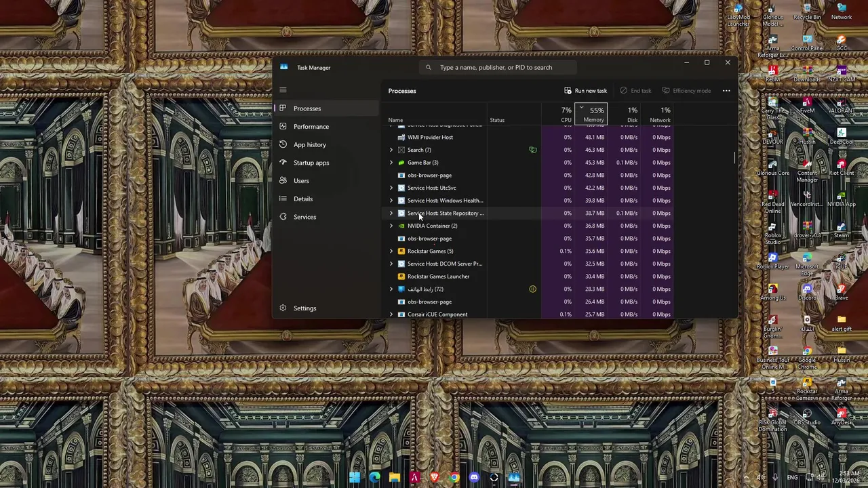This screenshot has width=868, height=488.
Task: Open Discord from the taskbar
Action: [x=474, y=477]
